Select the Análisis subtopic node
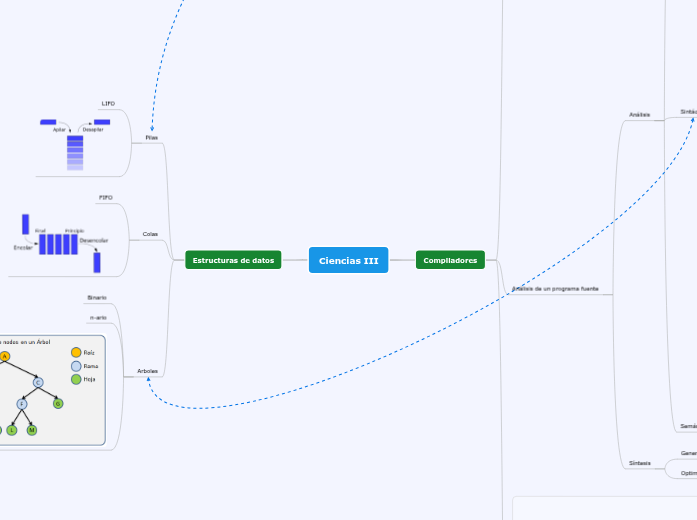The width and height of the screenshot is (697, 520). pyautogui.click(x=639, y=115)
